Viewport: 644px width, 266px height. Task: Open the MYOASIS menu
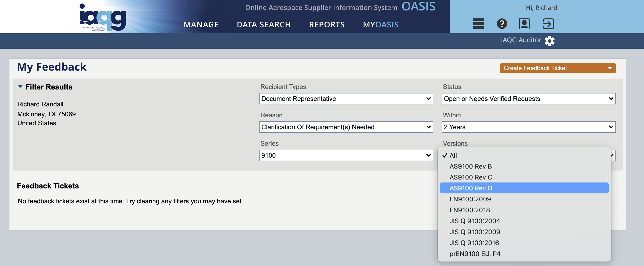click(x=380, y=25)
